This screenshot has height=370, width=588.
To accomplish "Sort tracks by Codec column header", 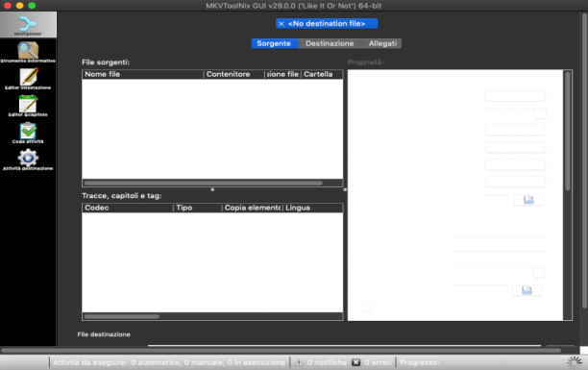I will pyautogui.click(x=128, y=208).
